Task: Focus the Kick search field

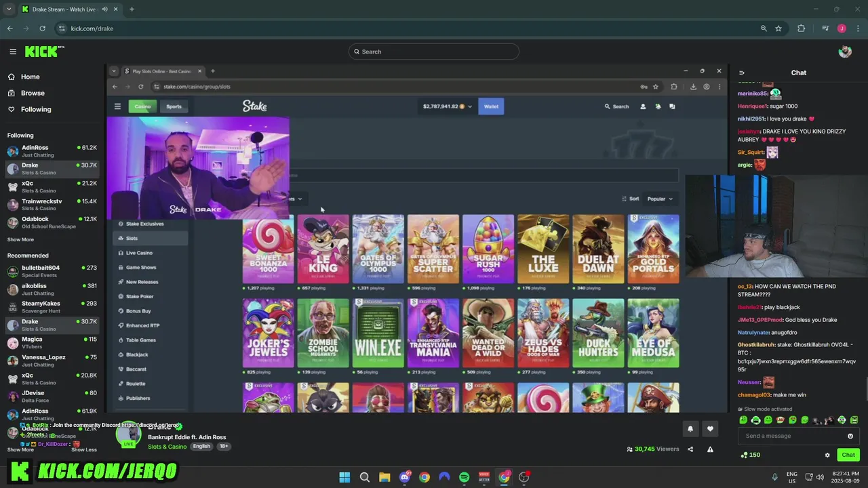Action: [434, 52]
